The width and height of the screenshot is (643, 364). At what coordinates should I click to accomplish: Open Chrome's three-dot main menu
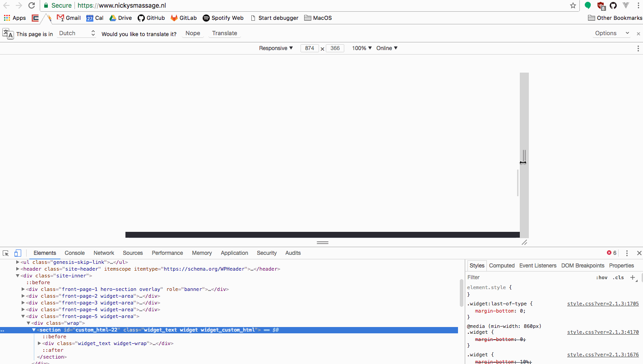click(x=638, y=5)
